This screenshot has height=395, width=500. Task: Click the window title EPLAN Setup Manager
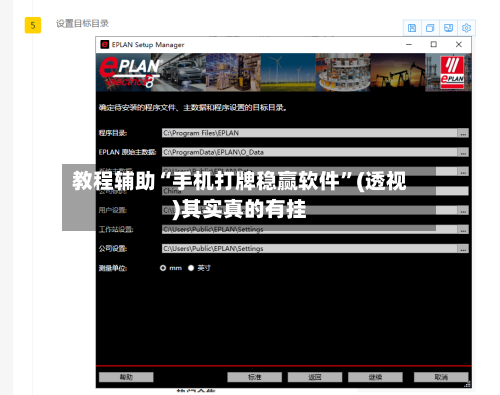coord(148,45)
